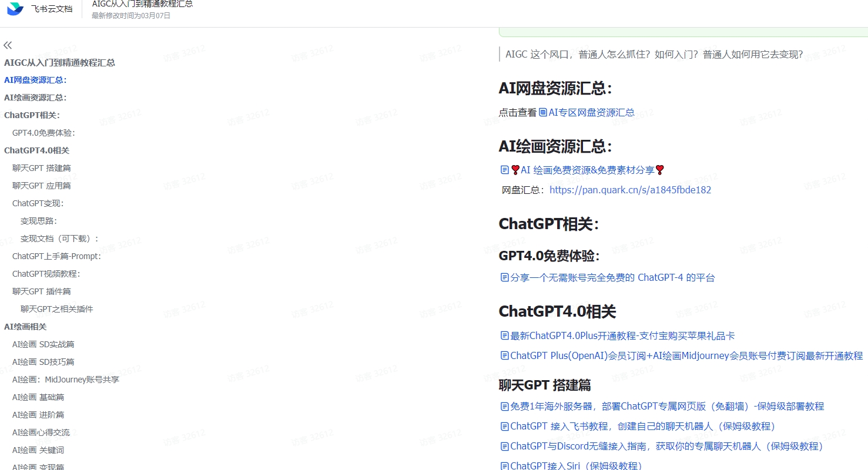Screen dimensions: 868x470
Task: Open 免费1年海外服务器 deployment tutorial link
Action: tap(667, 406)
